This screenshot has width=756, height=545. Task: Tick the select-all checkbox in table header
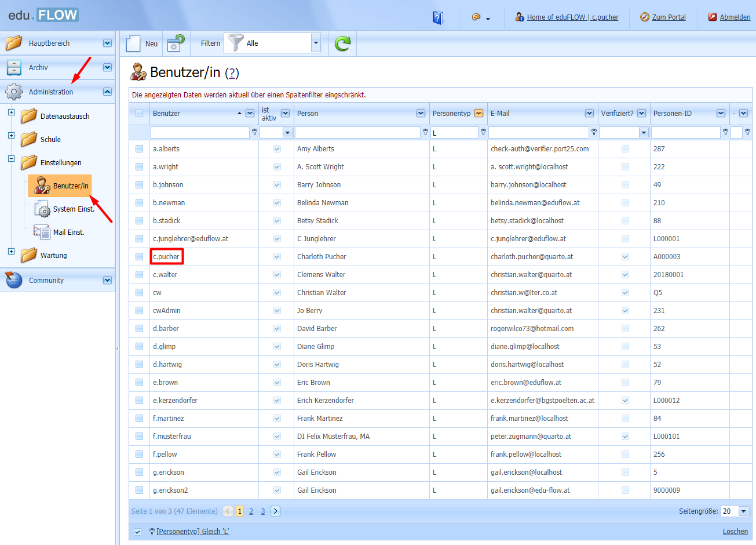[139, 114]
